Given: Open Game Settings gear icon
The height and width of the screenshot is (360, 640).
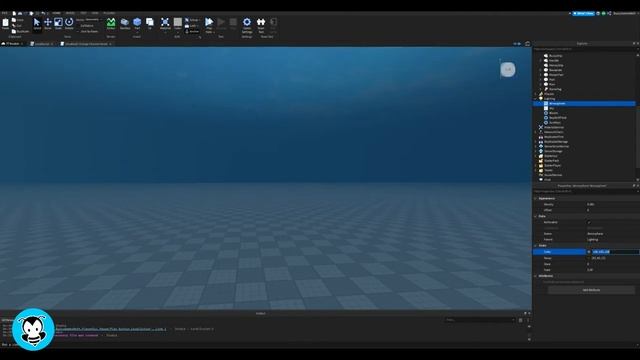Looking at the screenshot, I should pyautogui.click(x=247, y=22).
